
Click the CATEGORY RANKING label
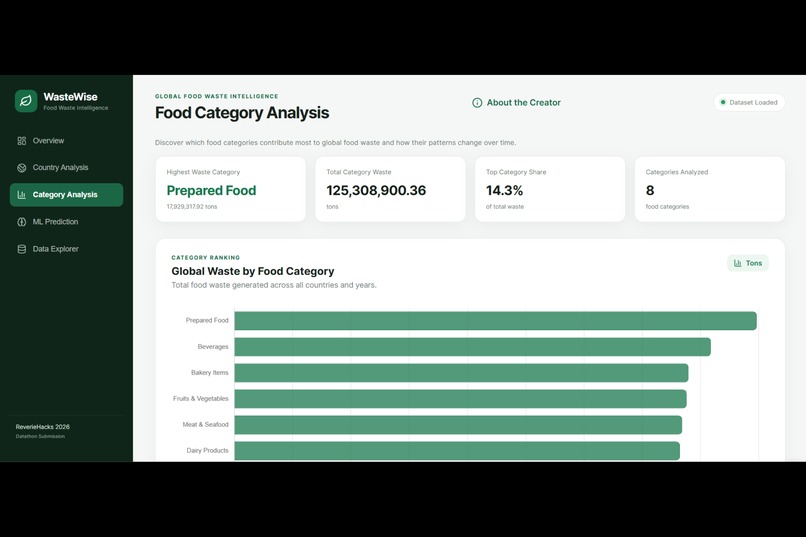tap(206, 257)
